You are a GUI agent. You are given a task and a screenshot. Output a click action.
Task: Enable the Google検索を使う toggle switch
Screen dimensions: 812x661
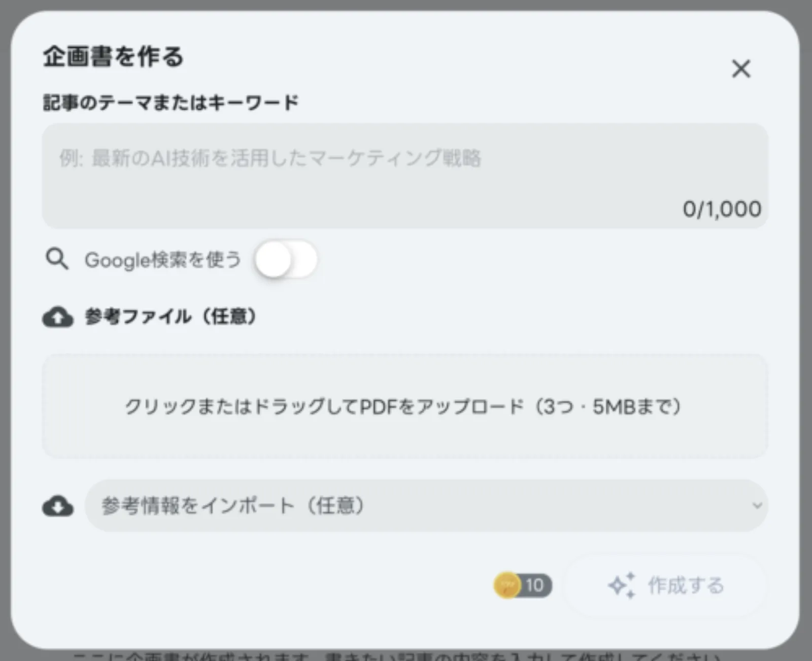click(x=286, y=259)
